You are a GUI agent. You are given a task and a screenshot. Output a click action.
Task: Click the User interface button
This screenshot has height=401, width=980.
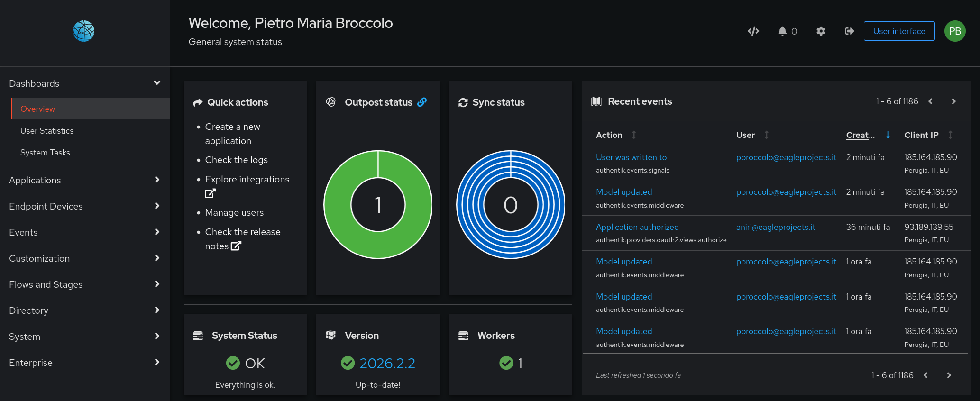899,31
